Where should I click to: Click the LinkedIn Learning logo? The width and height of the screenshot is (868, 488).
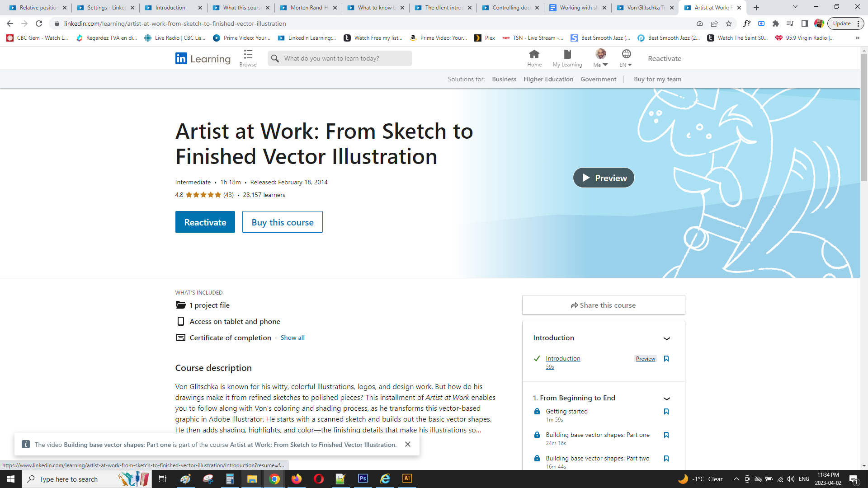(x=203, y=59)
